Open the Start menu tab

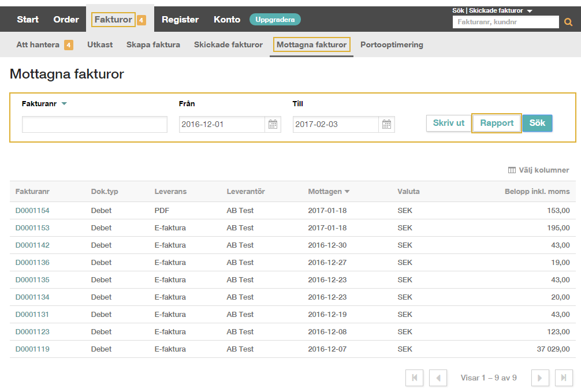28,19
